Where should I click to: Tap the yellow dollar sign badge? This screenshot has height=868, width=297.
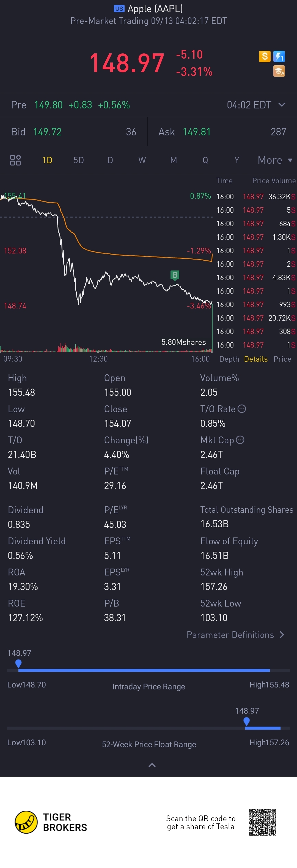tap(265, 56)
